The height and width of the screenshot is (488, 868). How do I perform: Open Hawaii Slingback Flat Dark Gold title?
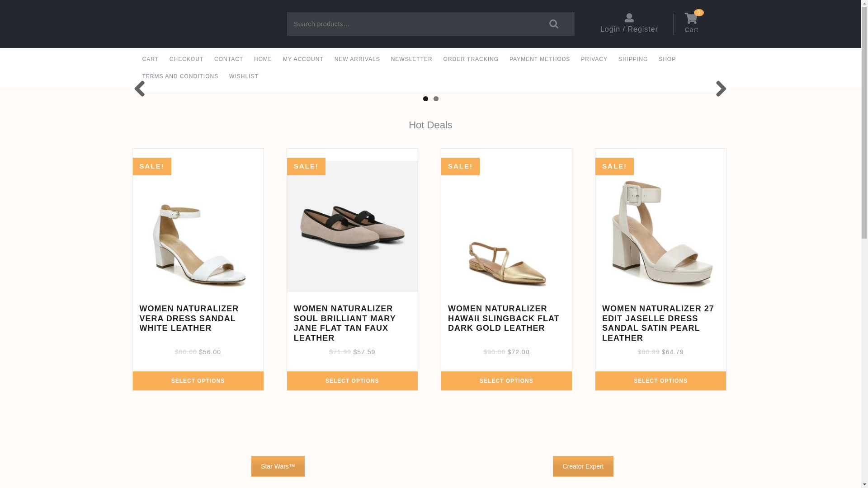504,319
